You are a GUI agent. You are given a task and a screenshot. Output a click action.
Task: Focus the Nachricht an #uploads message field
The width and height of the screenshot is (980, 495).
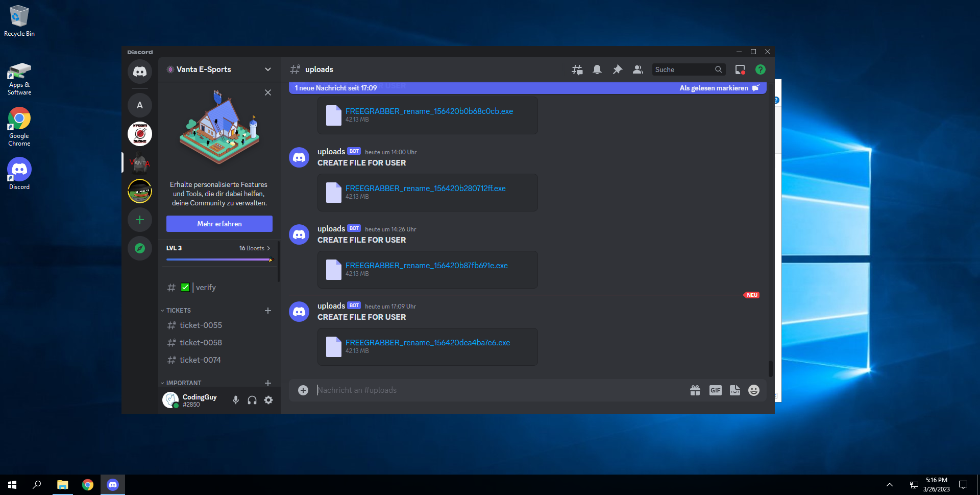[x=490, y=390]
